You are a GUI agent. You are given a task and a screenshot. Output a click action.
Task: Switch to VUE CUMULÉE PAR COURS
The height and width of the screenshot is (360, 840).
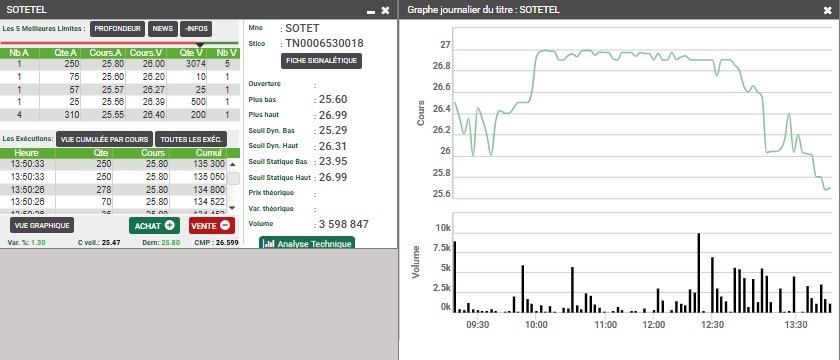[x=104, y=139]
